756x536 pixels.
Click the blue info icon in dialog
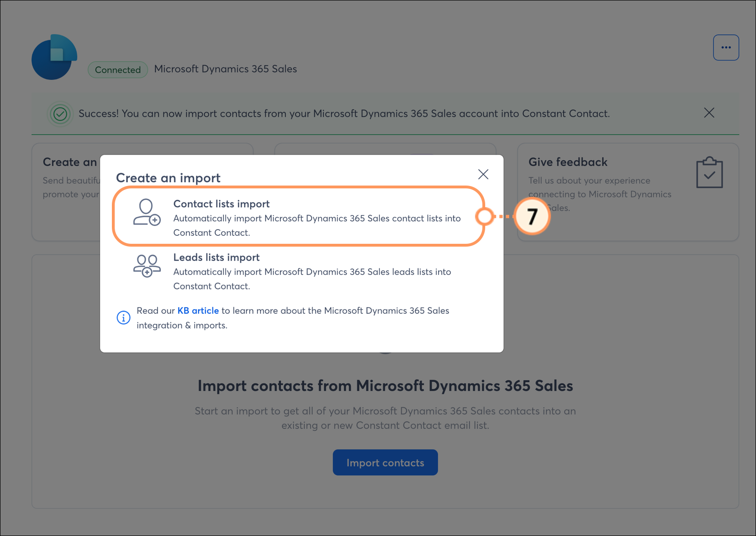point(123,318)
